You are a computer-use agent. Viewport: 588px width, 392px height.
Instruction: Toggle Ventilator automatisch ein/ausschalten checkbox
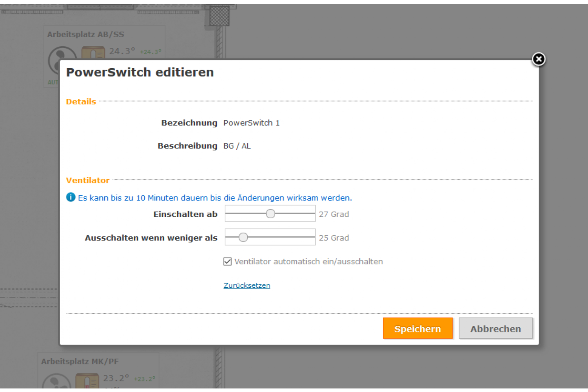227,261
